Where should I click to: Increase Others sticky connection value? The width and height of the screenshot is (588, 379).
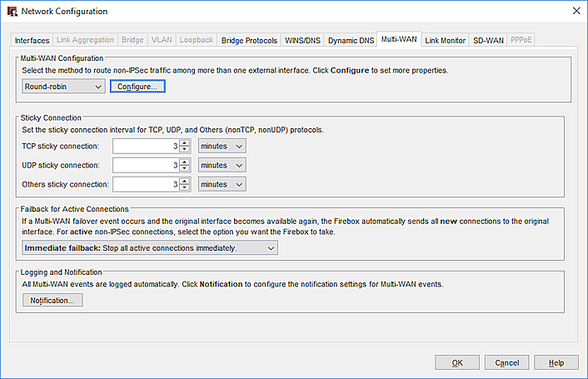[x=185, y=181]
